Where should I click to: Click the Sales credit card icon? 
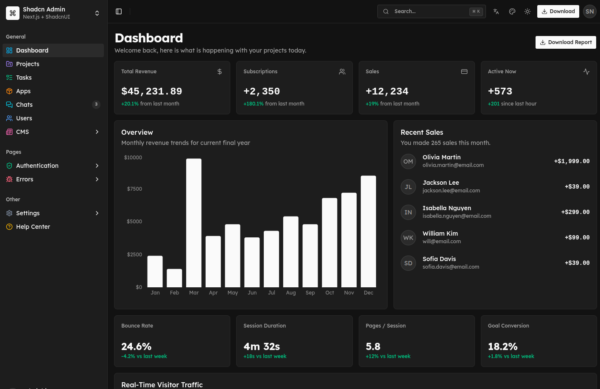coord(464,72)
